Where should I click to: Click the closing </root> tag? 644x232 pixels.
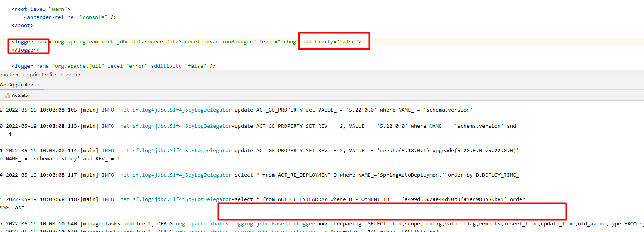(22, 25)
